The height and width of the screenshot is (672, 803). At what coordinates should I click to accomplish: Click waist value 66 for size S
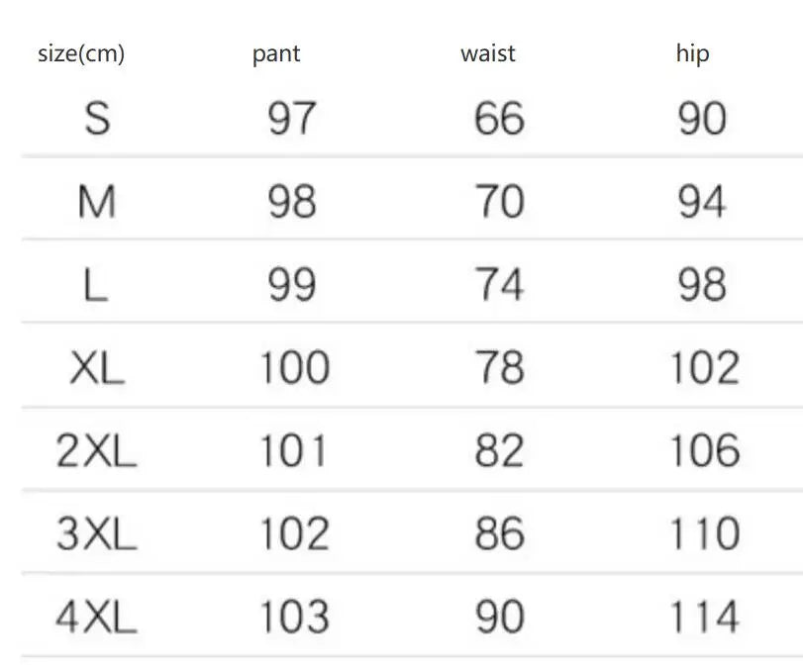click(x=499, y=118)
